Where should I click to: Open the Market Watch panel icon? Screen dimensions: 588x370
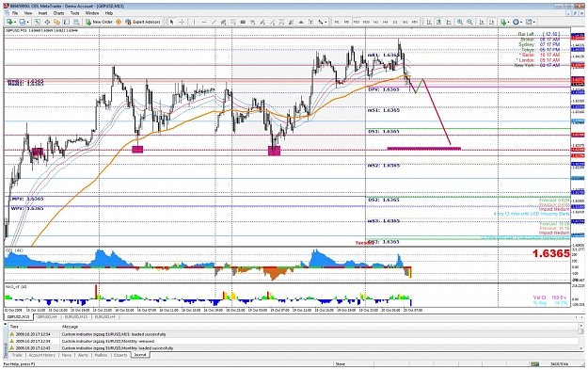[38, 22]
